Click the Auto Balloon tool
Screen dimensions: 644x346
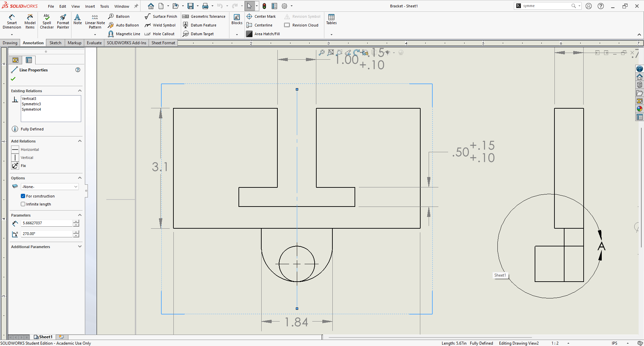(123, 25)
